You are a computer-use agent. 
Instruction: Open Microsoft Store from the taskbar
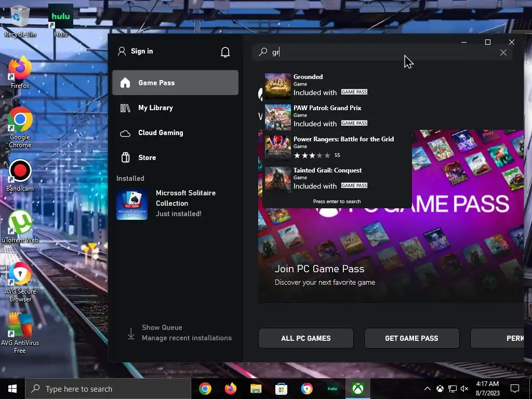(x=281, y=389)
